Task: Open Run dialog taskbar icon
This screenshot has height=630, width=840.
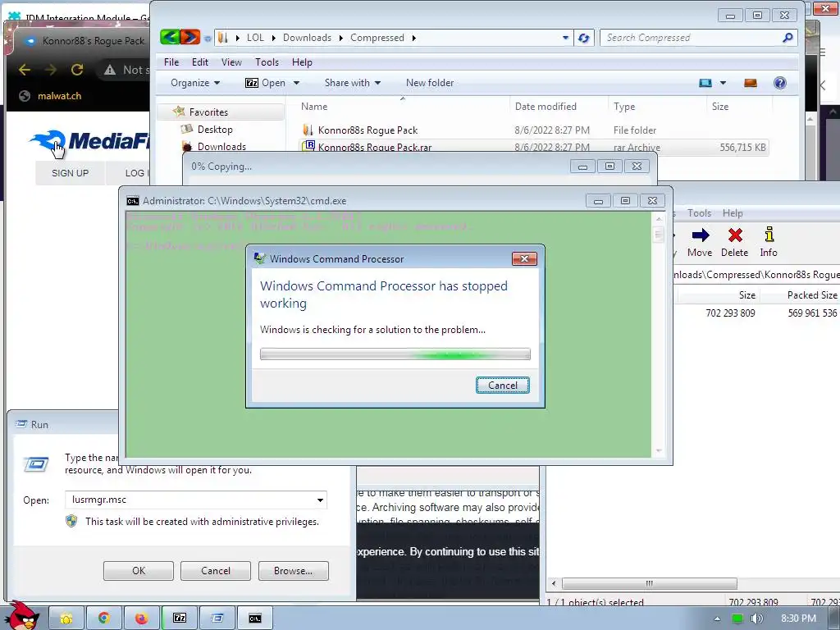Action: coord(217,619)
